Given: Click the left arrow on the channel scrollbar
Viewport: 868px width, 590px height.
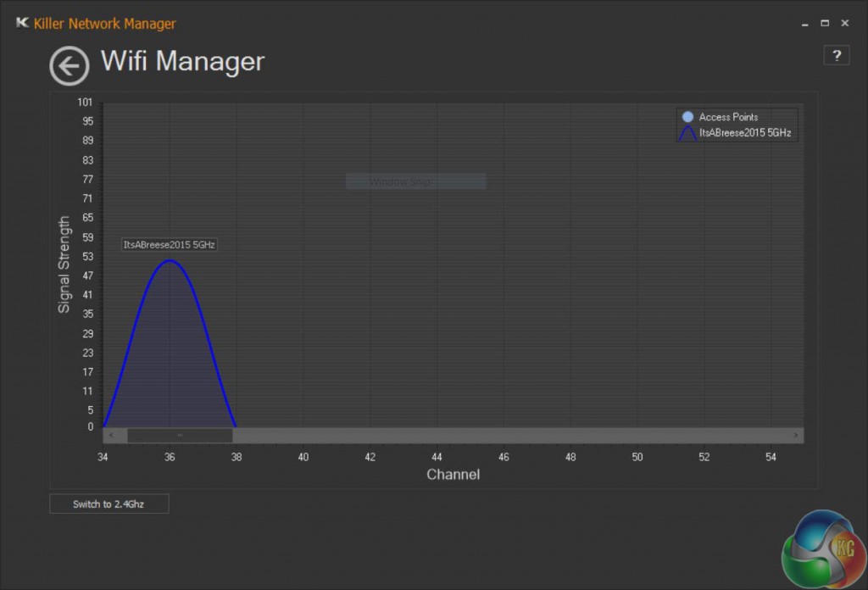Looking at the screenshot, I should [x=110, y=435].
